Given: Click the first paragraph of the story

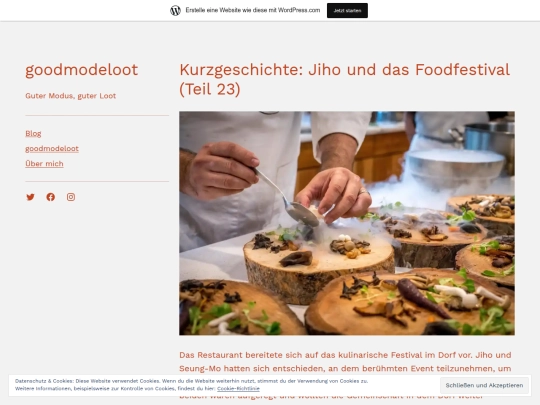Looking at the screenshot, I should pyautogui.click(x=345, y=362).
